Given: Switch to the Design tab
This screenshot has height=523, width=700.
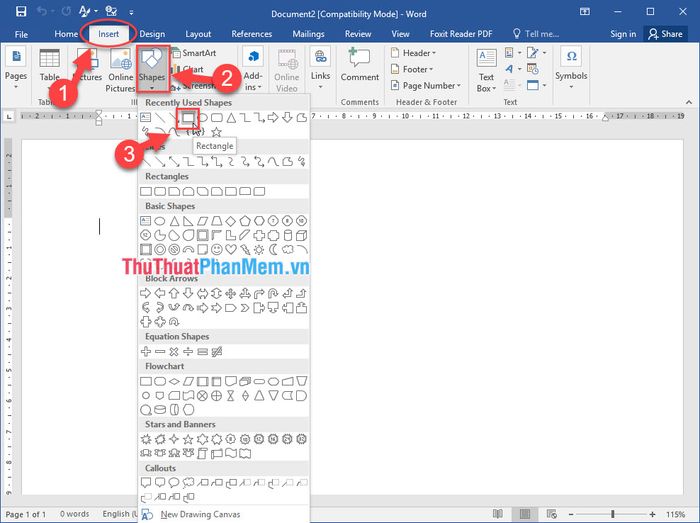Looking at the screenshot, I should pyautogui.click(x=152, y=33).
